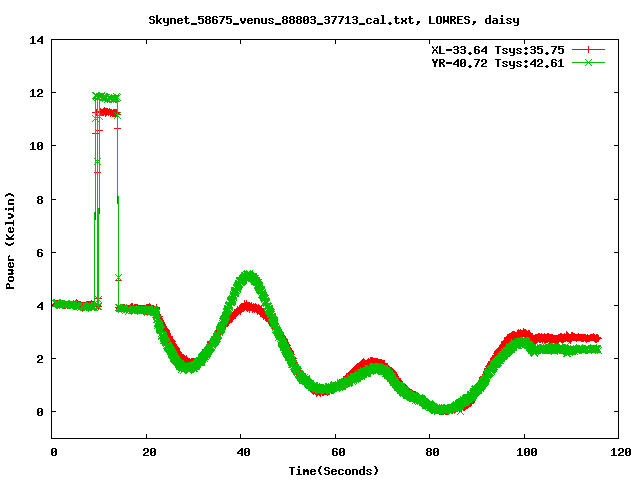Click the x-axis tick label 100
Image resolution: width=640 pixels, height=480 pixels.
(526, 452)
